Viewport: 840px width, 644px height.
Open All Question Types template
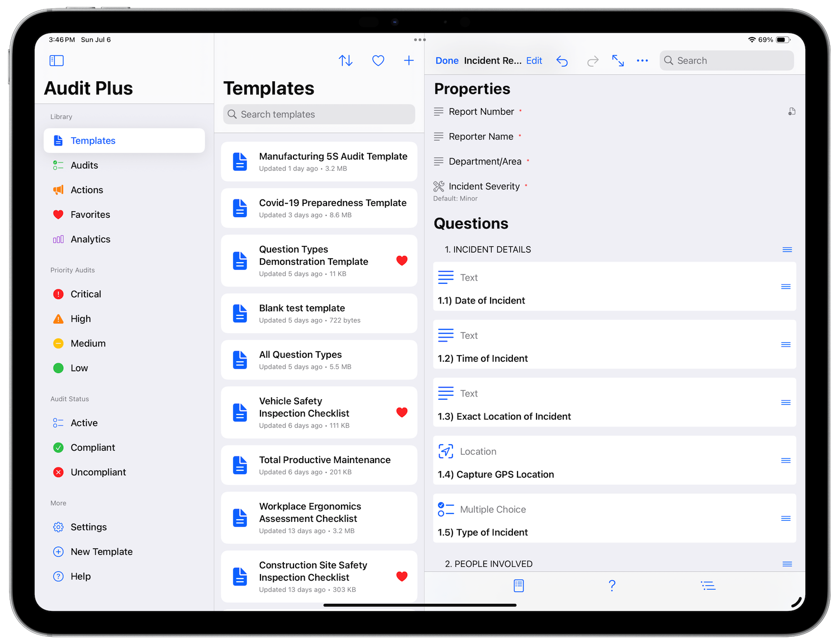coord(319,360)
